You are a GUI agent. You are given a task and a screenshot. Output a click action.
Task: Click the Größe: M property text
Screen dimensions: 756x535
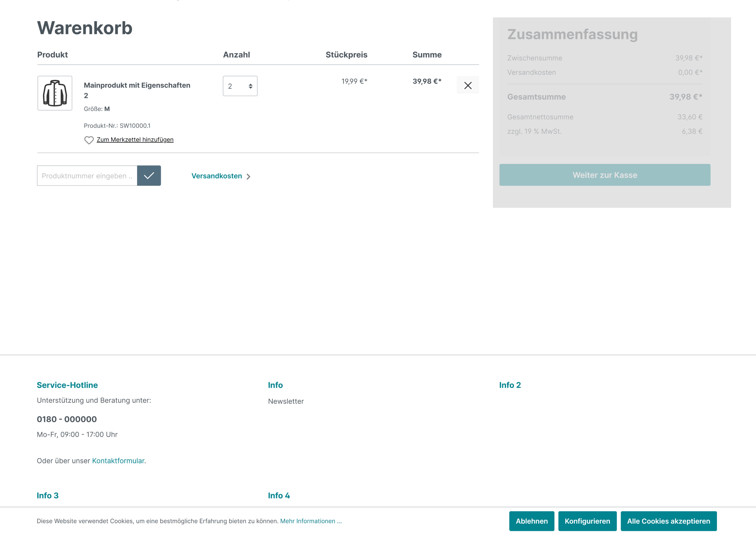coord(97,109)
